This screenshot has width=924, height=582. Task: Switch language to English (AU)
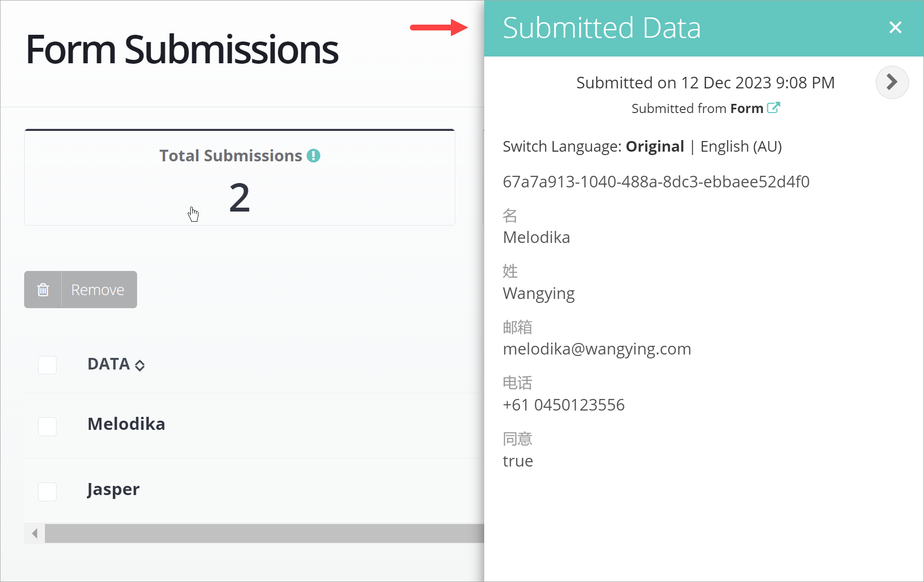tap(741, 146)
